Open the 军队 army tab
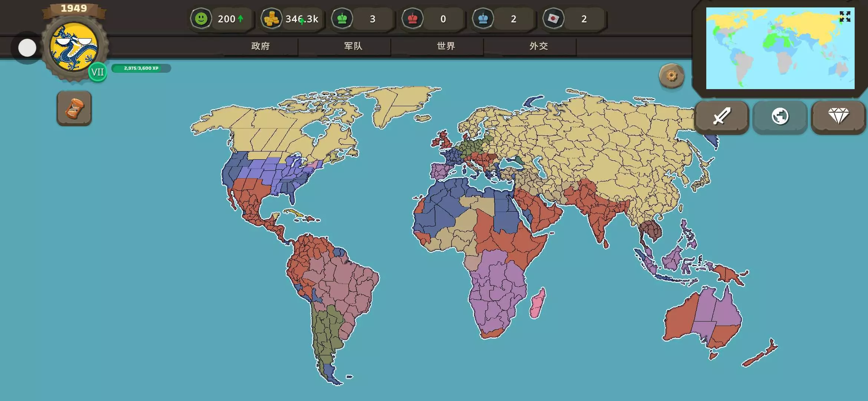The width and height of the screenshot is (868, 401). (353, 46)
